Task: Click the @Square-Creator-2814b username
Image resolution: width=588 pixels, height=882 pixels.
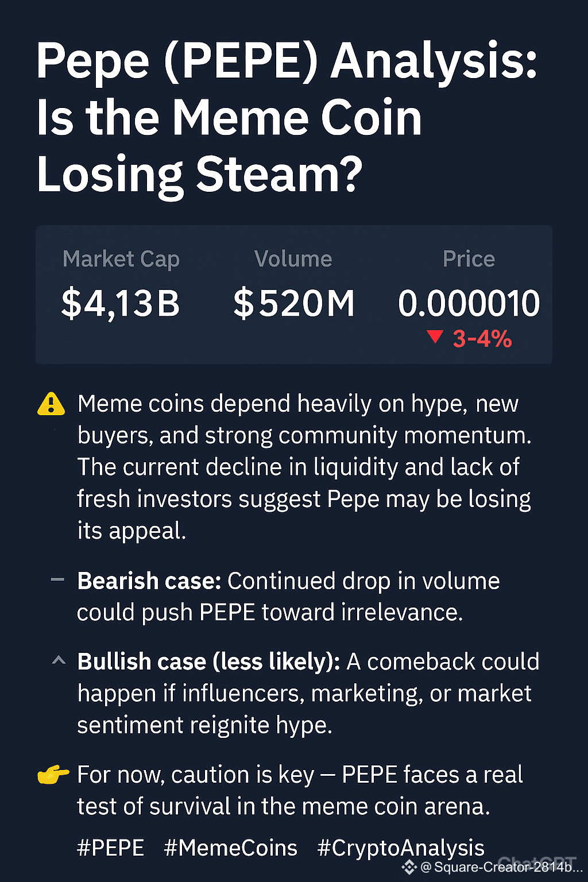Action: coord(502,867)
